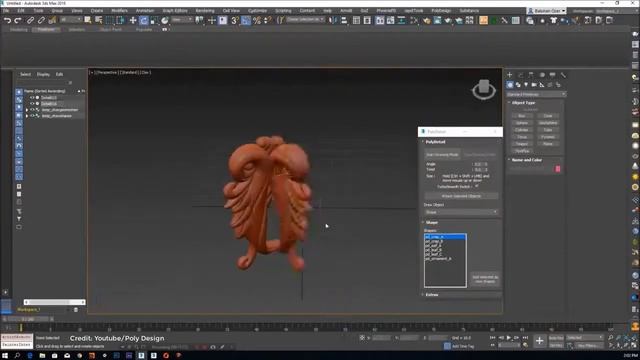The image size is (640, 360).
Task: Click the Box primitive button
Action: pos(522,116)
